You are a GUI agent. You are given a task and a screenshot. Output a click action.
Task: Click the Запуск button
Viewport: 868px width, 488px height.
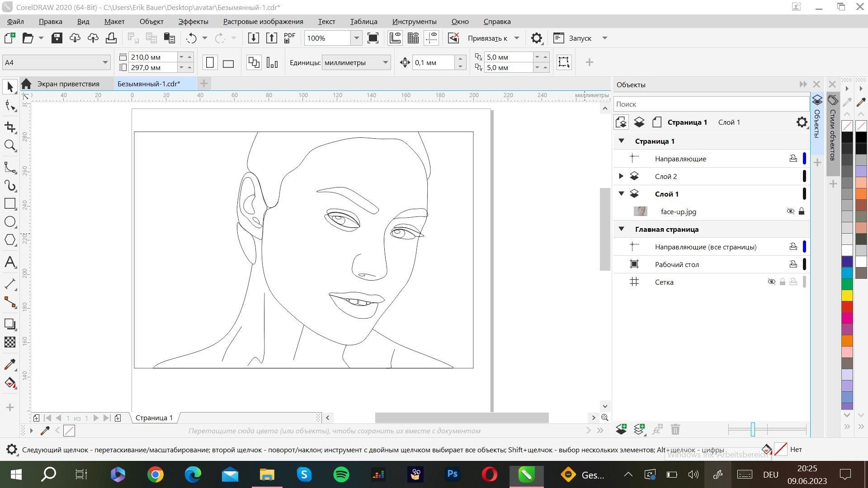coord(580,38)
